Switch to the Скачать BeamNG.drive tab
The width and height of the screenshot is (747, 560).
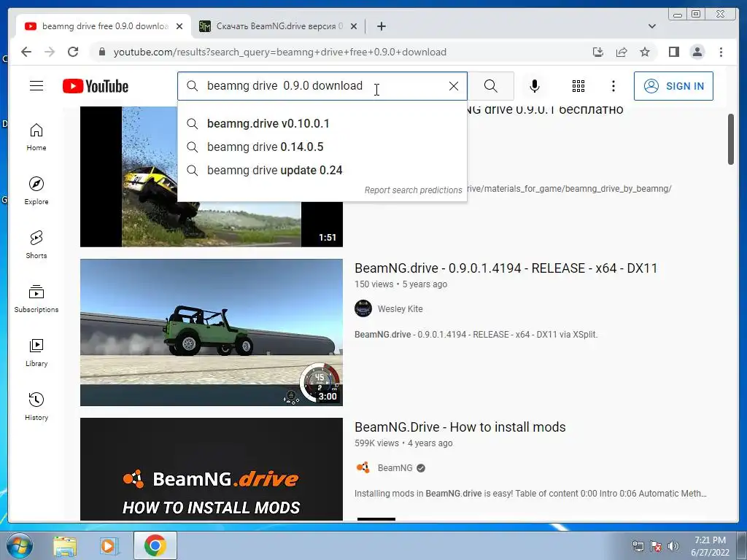coord(279,26)
